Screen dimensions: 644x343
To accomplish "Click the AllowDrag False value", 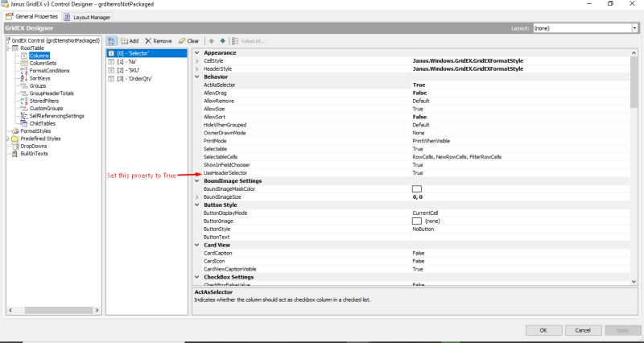I will click(x=419, y=93).
